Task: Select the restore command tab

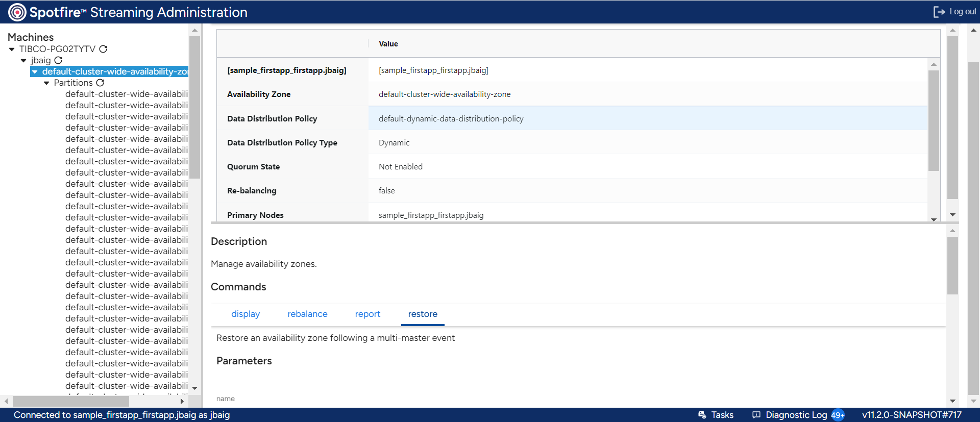Action: pos(423,314)
